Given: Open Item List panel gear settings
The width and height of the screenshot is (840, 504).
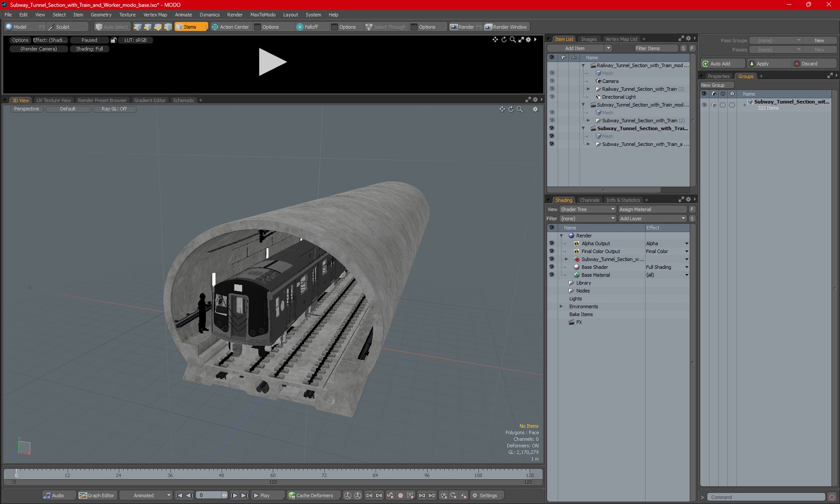Looking at the screenshot, I should pos(688,39).
